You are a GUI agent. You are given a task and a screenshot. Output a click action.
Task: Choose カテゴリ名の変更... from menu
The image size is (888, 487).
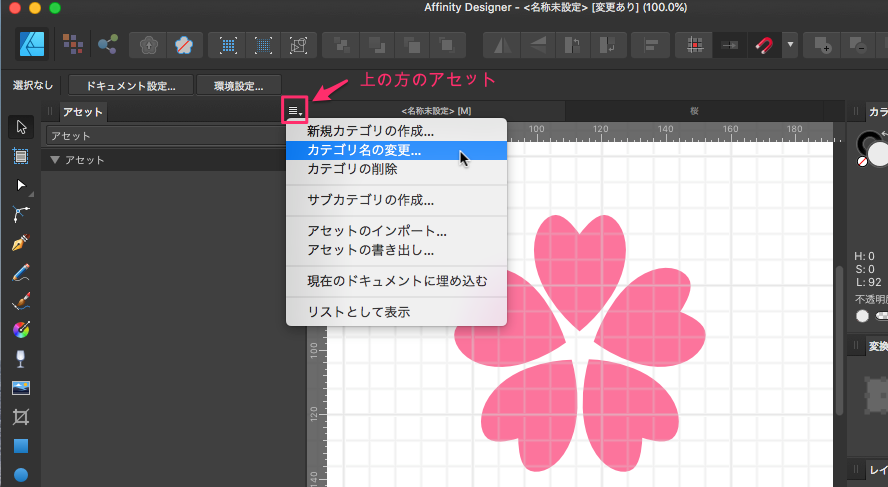click(364, 151)
